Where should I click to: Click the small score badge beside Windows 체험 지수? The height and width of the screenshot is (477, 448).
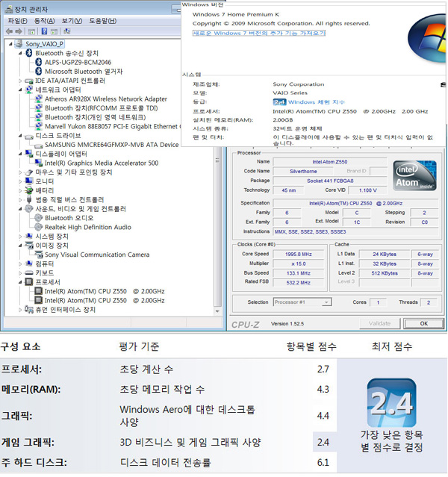coord(279,102)
